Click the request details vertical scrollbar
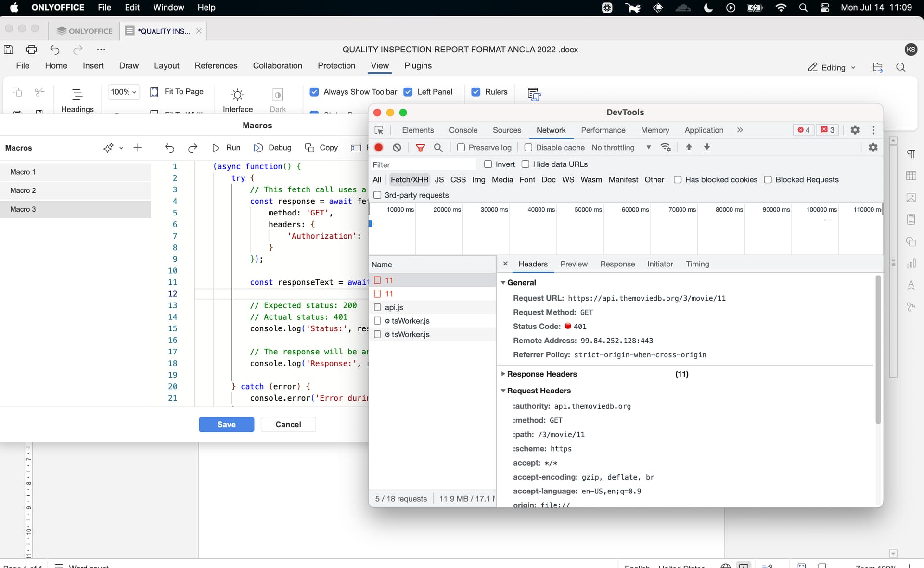The width and height of the screenshot is (924, 568). click(878, 350)
